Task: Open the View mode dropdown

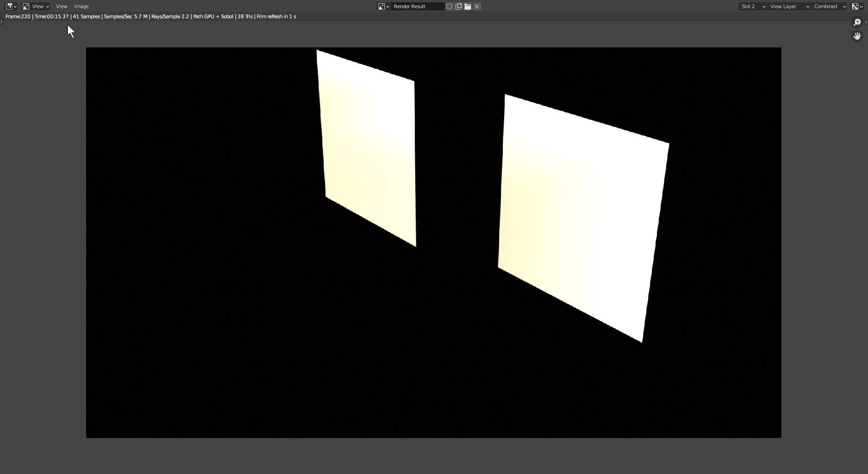Action: [x=36, y=6]
